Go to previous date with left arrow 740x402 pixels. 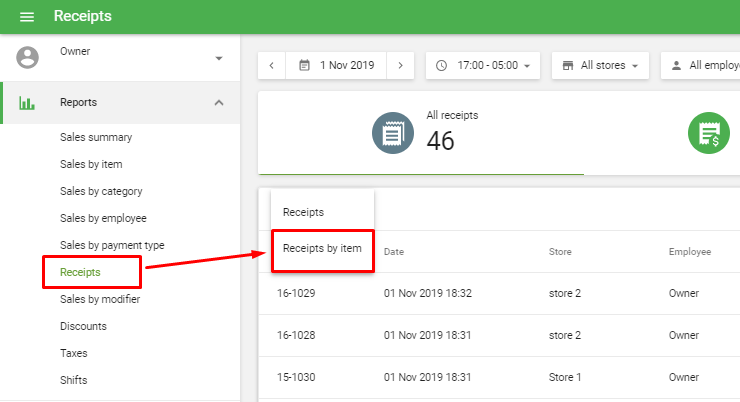coord(272,66)
